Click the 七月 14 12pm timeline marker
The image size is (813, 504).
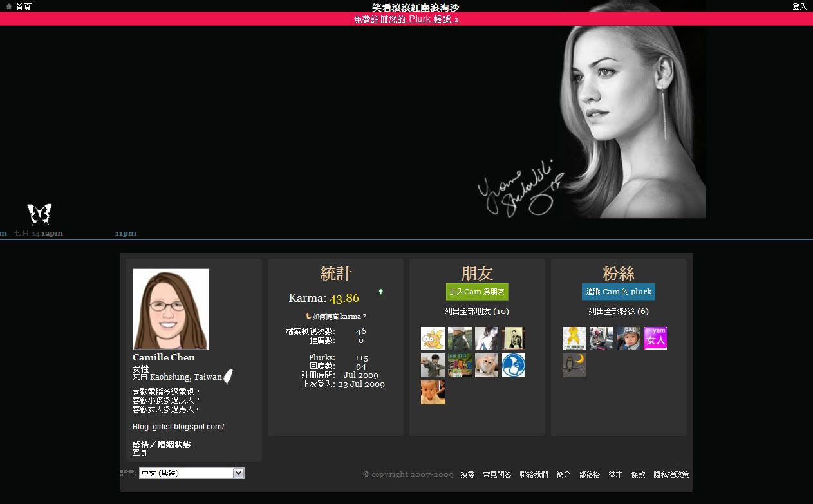(39, 233)
